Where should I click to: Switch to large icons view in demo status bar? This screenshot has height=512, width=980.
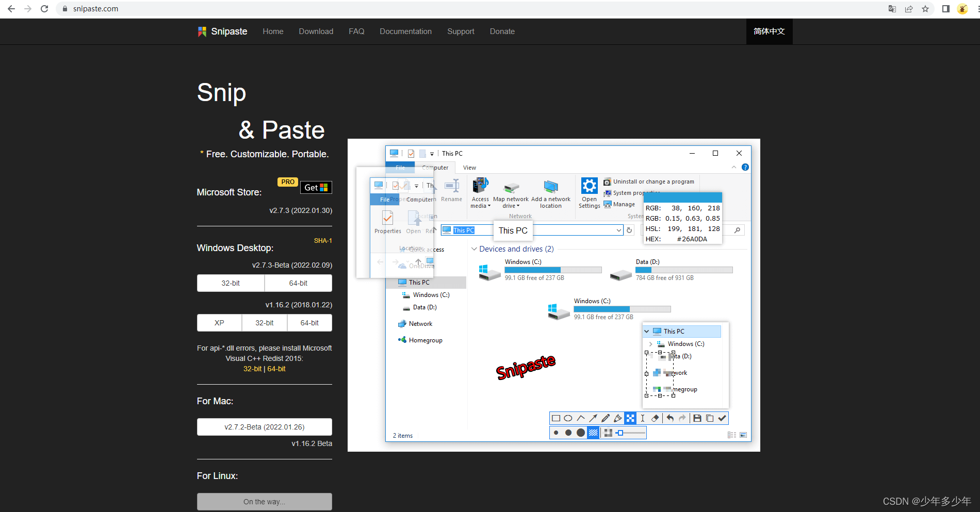pyautogui.click(x=743, y=435)
